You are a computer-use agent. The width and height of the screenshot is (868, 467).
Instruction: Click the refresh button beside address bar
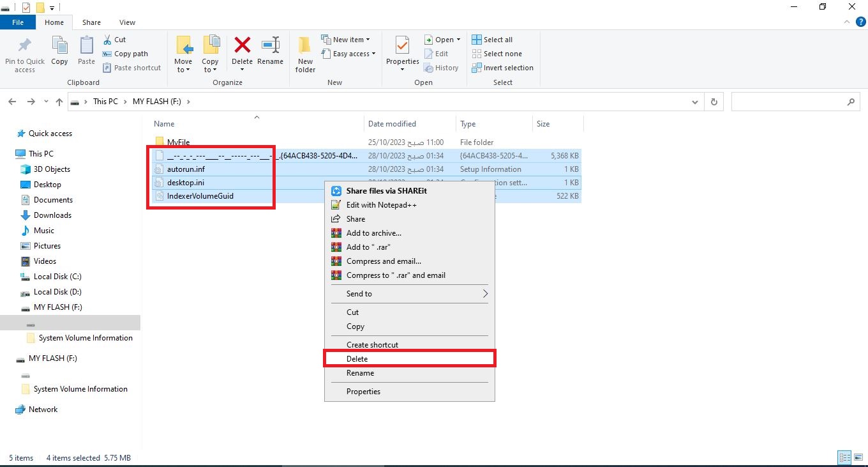pyautogui.click(x=714, y=102)
